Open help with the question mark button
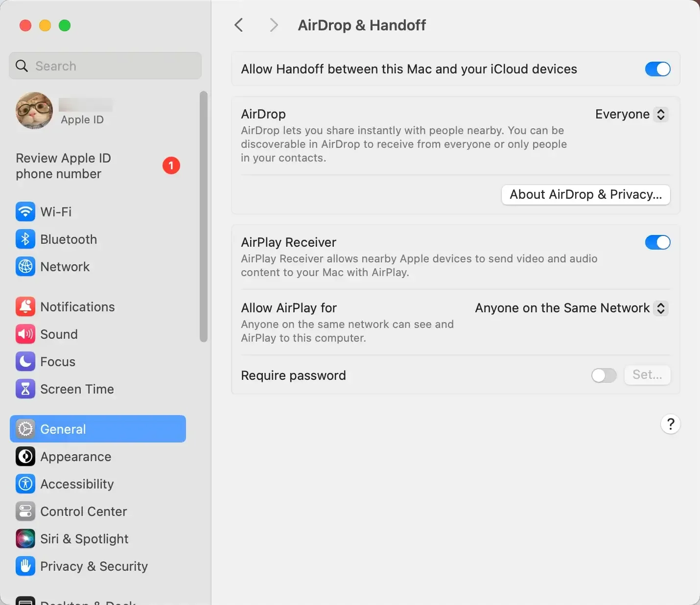Image resolution: width=700 pixels, height=605 pixels. point(671,424)
